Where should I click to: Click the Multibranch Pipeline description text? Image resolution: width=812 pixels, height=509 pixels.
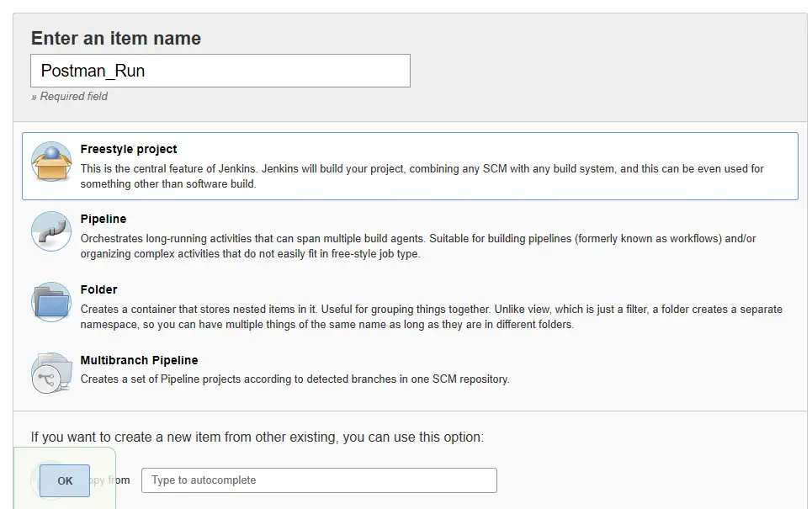pyautogui.click(x=295, y=379)
